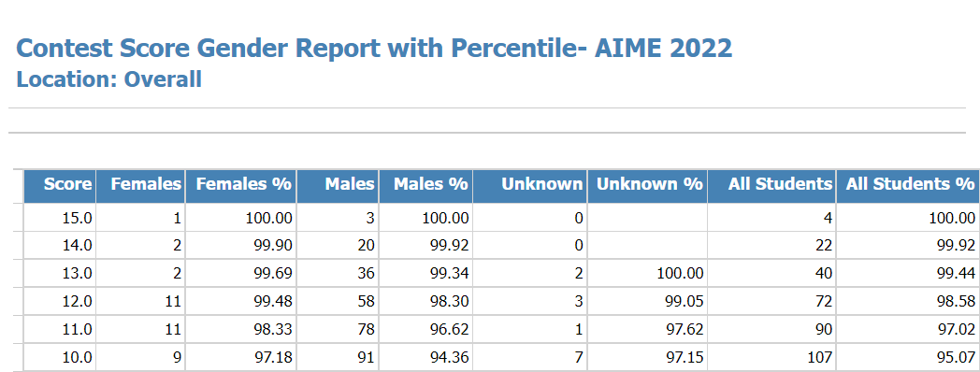Click the 99.92 All Students % cell

pos(907,245)
